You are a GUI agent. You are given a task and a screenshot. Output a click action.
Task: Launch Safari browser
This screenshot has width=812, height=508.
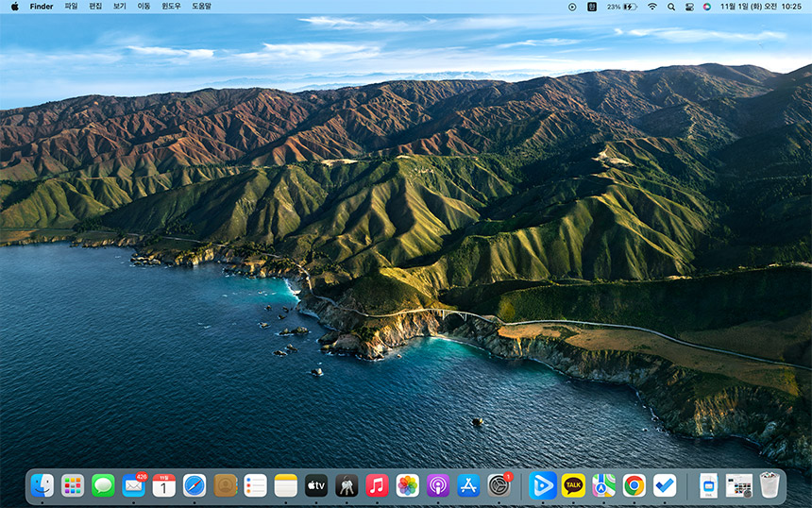pos(195,485)
